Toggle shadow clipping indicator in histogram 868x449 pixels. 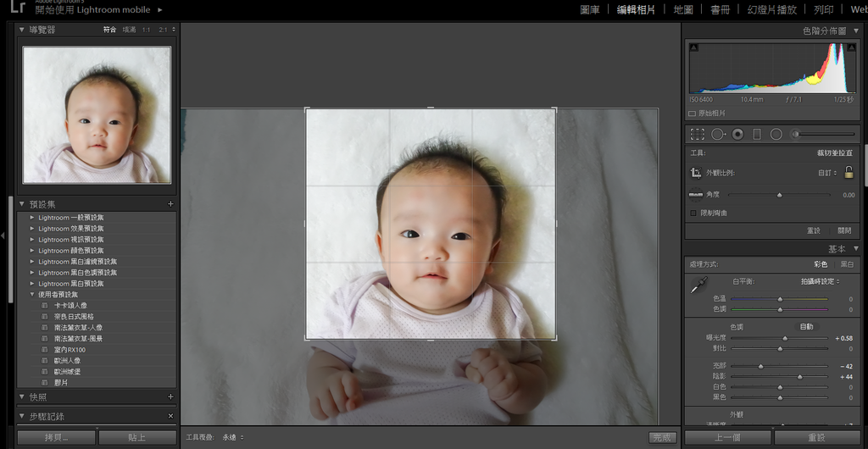[694, 47]
